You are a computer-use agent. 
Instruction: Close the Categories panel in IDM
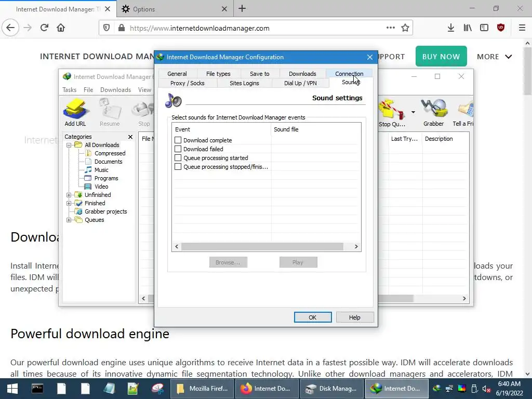pyautogui.click(x=130, y=137)
